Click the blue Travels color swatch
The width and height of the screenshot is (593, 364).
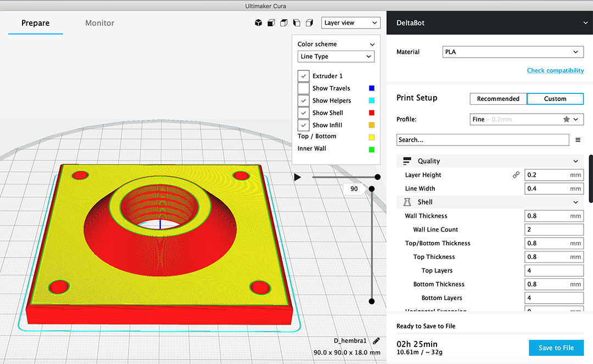coord(372,88)
